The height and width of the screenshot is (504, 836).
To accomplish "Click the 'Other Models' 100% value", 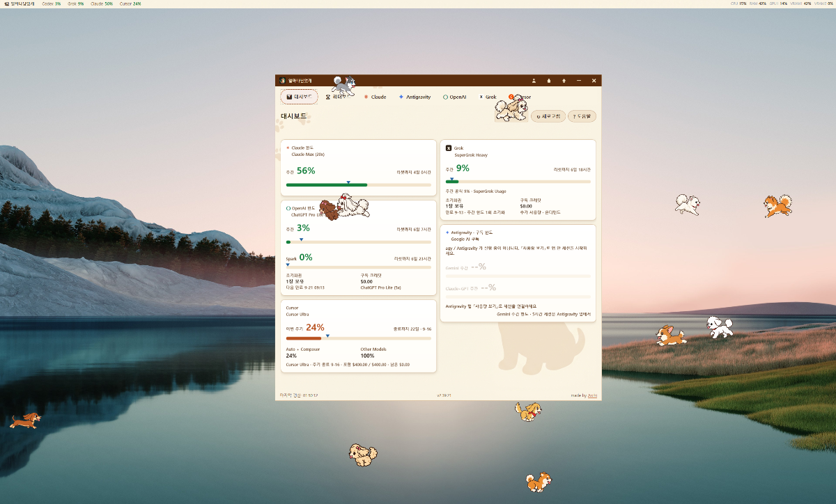I will point(367,356).
